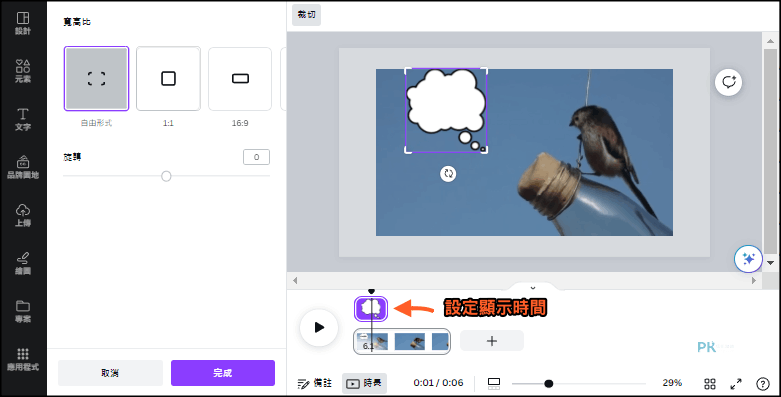Enter fullscreen with expand arrows icon
The height and width of the screenshot is (397, 781).
(x=736, y=384)
